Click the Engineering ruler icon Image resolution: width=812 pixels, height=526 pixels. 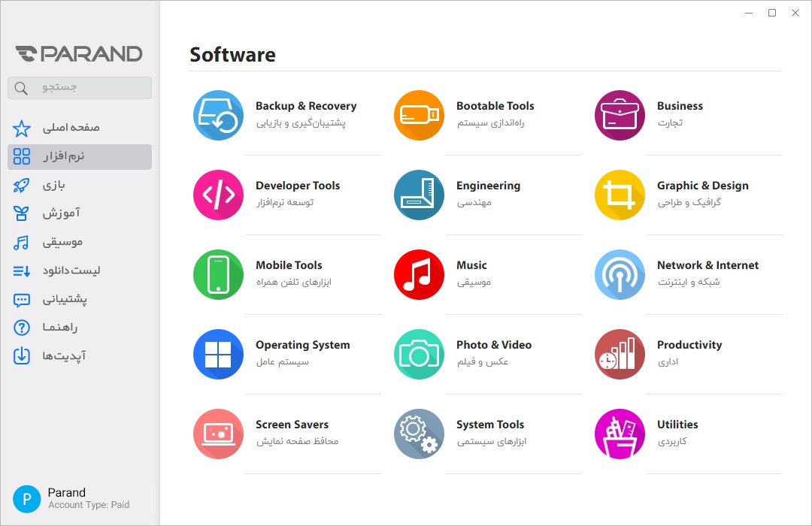(419, 195)
